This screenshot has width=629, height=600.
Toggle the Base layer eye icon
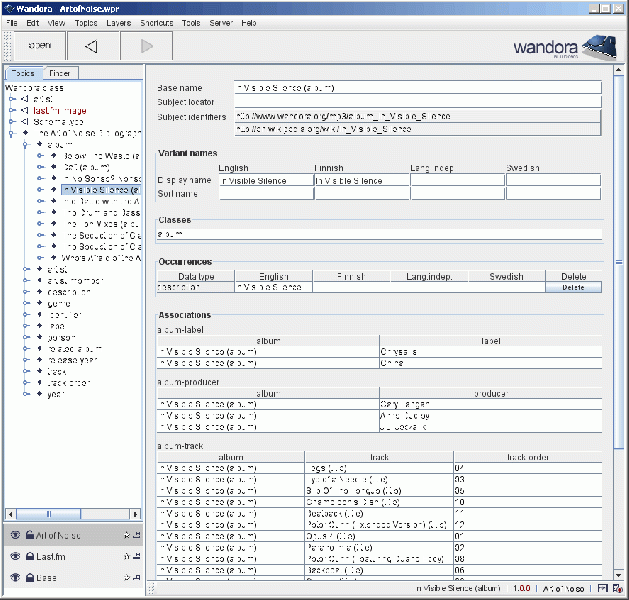[x=15, y=578]
